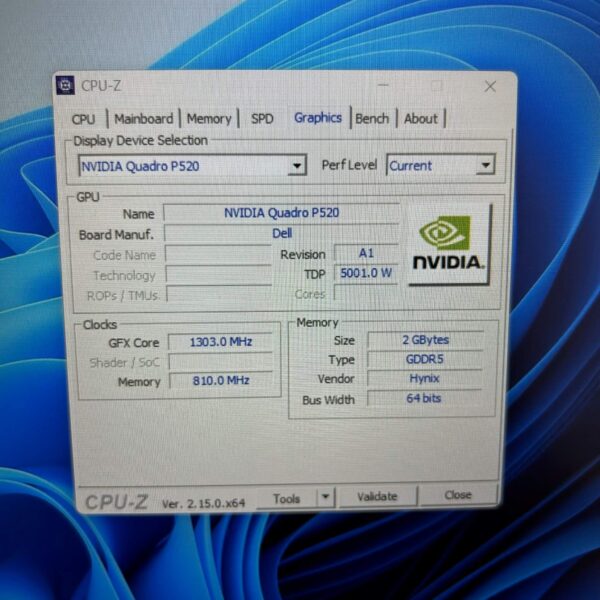Expand the display device selection dropdown arrow
600x600 pixels.
click(297, 165)
